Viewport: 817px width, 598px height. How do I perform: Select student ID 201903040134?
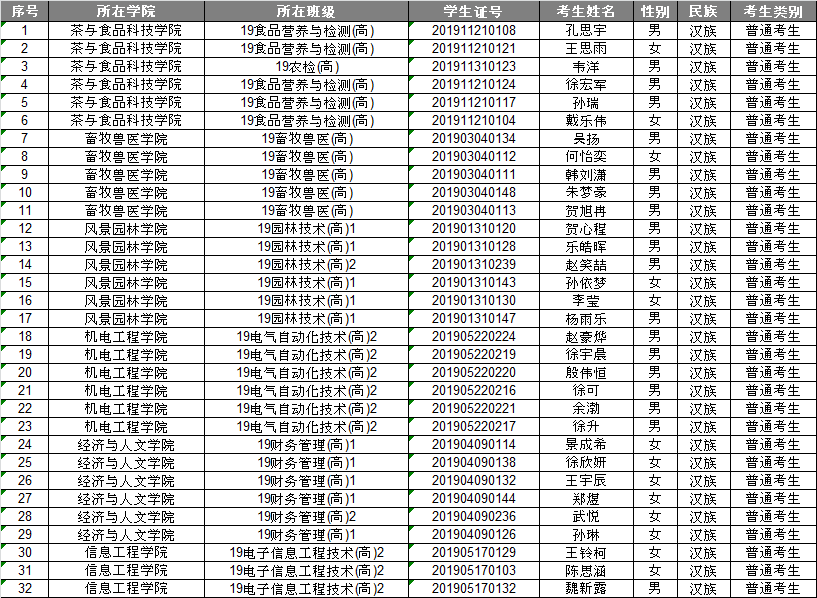click(473, 138)
